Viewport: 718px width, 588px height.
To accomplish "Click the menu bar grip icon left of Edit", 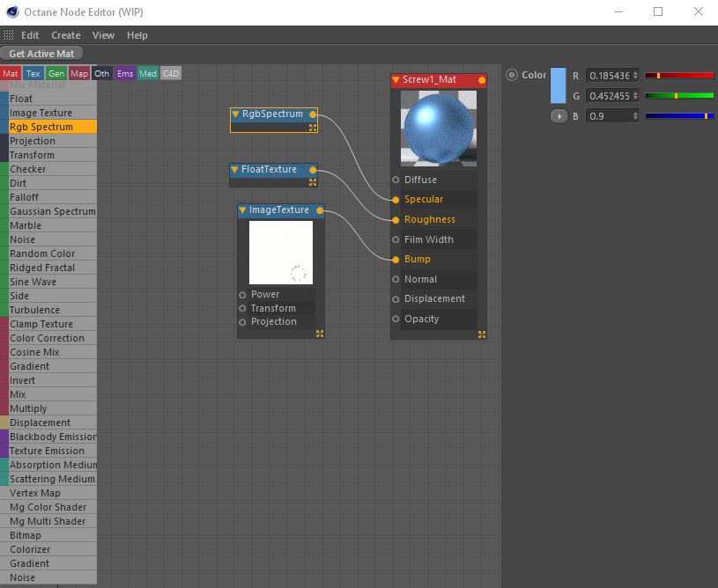I will point(9,35).
